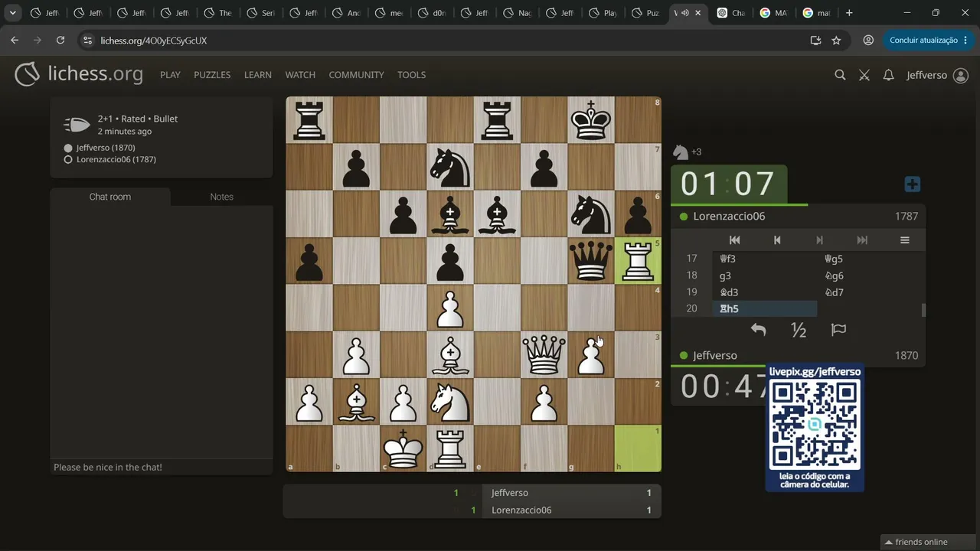Mute audio on active tab speaker icon

685,13
